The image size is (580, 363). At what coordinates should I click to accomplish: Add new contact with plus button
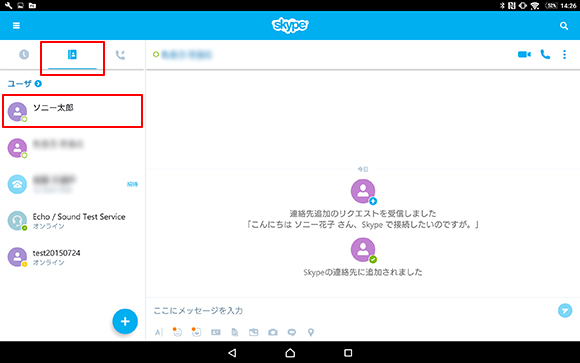(125, 321)
